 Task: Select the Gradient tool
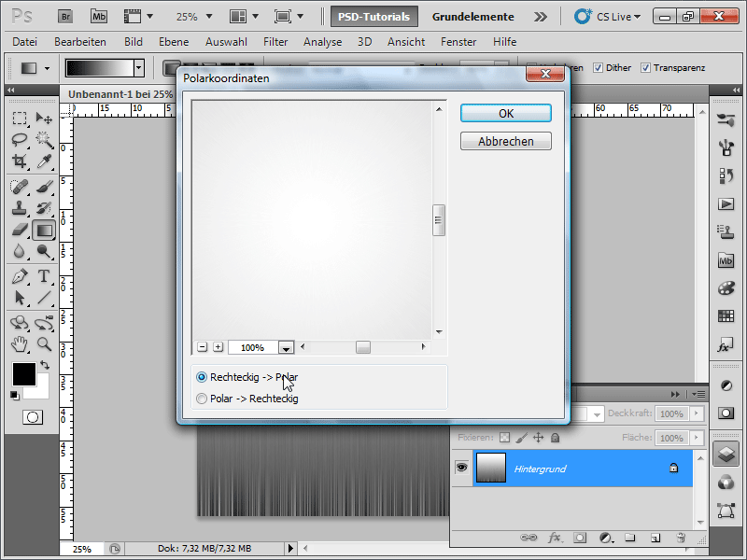[x=44, y=231]
